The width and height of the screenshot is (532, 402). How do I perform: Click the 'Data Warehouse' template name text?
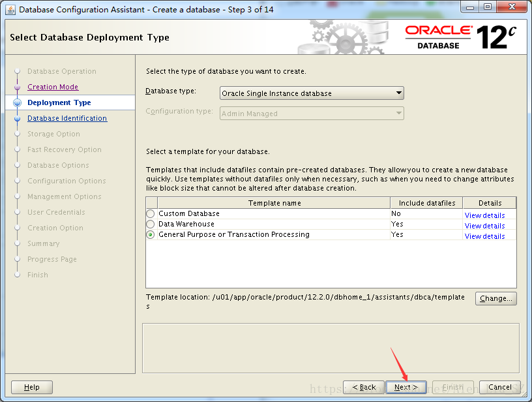186,224
